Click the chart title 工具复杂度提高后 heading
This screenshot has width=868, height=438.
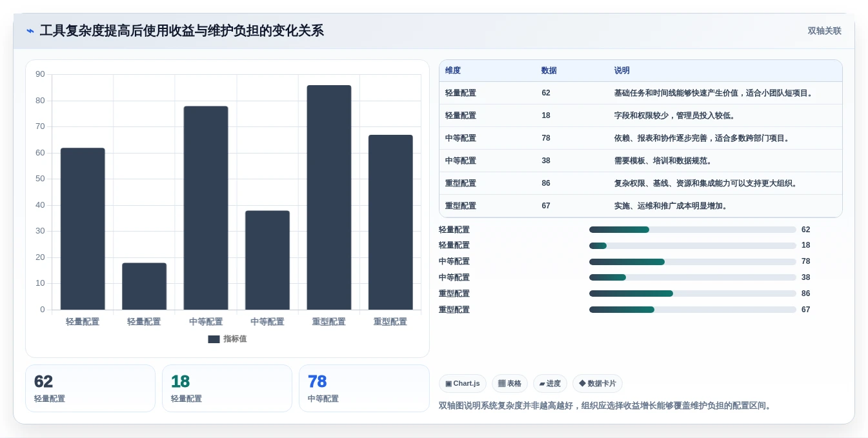(181, 30)
